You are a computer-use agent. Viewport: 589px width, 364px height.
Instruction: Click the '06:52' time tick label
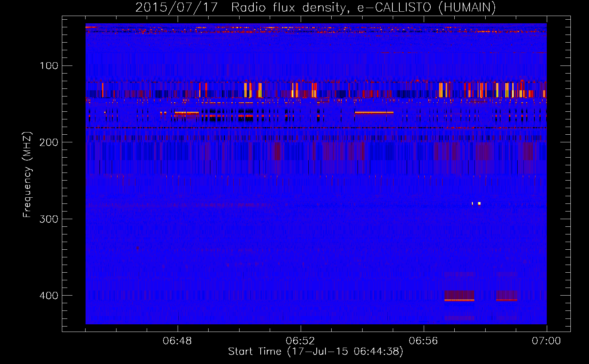coord(300,341)
